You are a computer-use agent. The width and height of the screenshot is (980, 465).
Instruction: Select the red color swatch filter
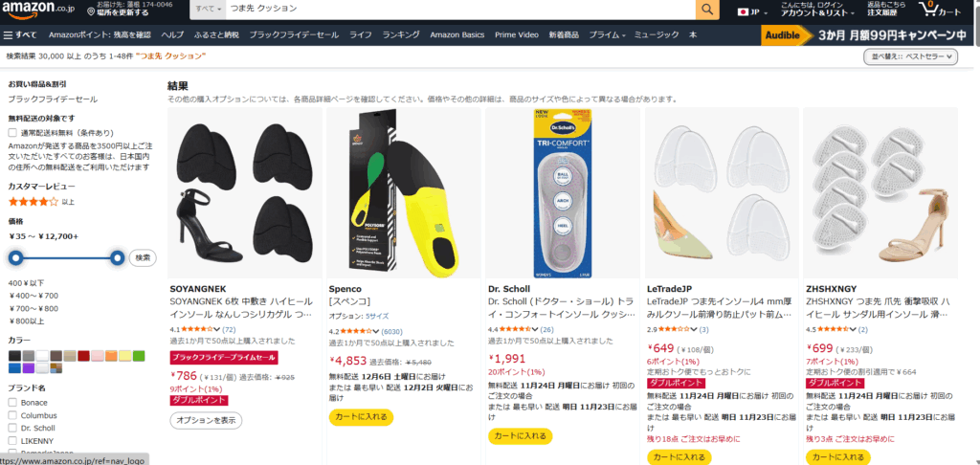click(84, 356)
